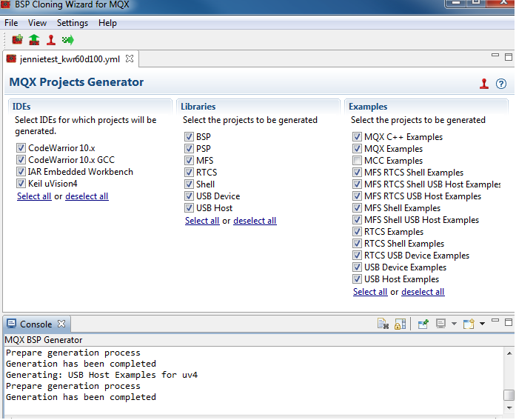516x420 pixels.
Task: Uncheck CodeWarrior 10.x IDE
Action: [x=21, y=148]
